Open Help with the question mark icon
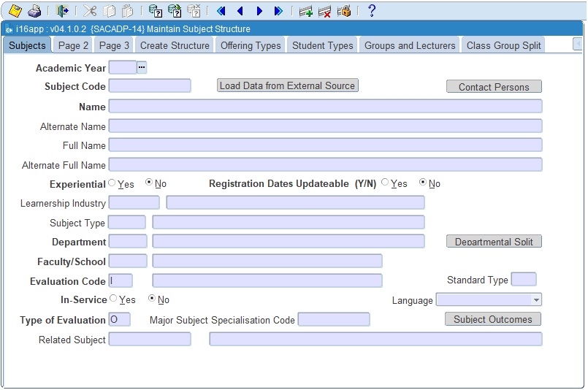 pos(371,11)
